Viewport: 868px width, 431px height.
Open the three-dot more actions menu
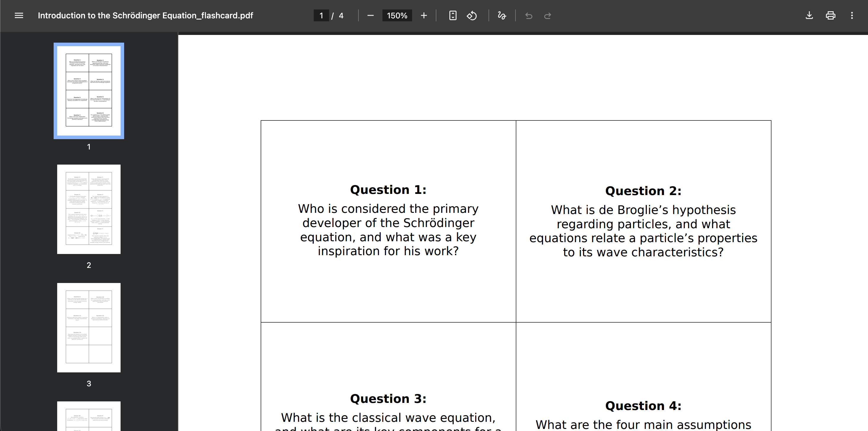pyautogui.click(x=851, y=15)
